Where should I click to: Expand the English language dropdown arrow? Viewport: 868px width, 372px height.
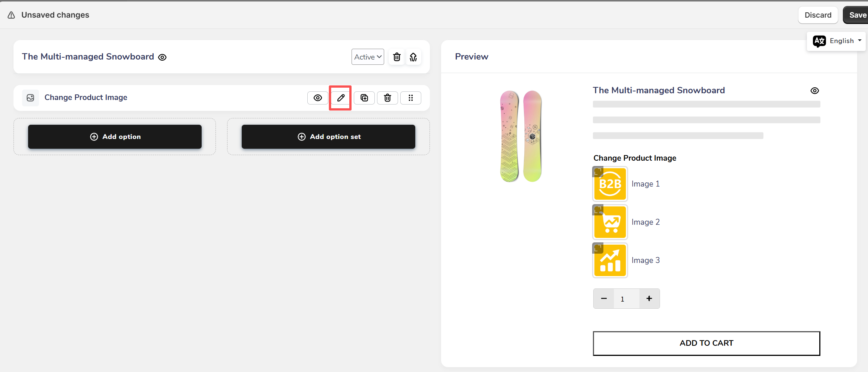[860, 40]
